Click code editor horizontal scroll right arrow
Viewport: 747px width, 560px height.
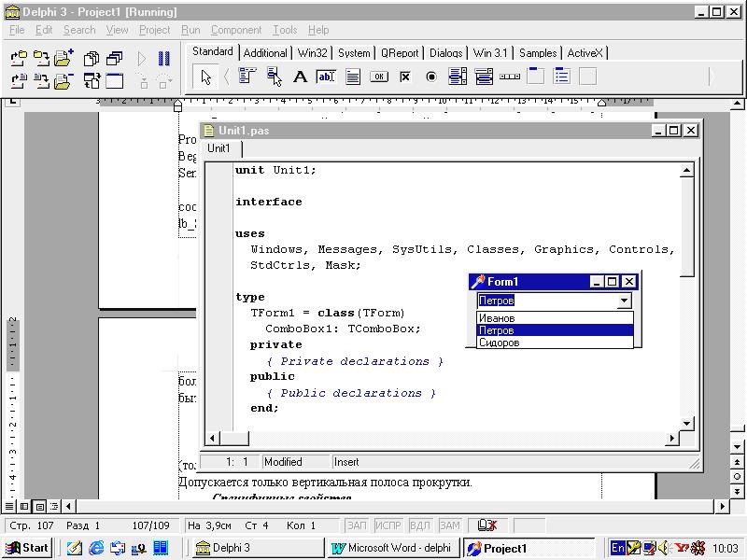[672, 438]
